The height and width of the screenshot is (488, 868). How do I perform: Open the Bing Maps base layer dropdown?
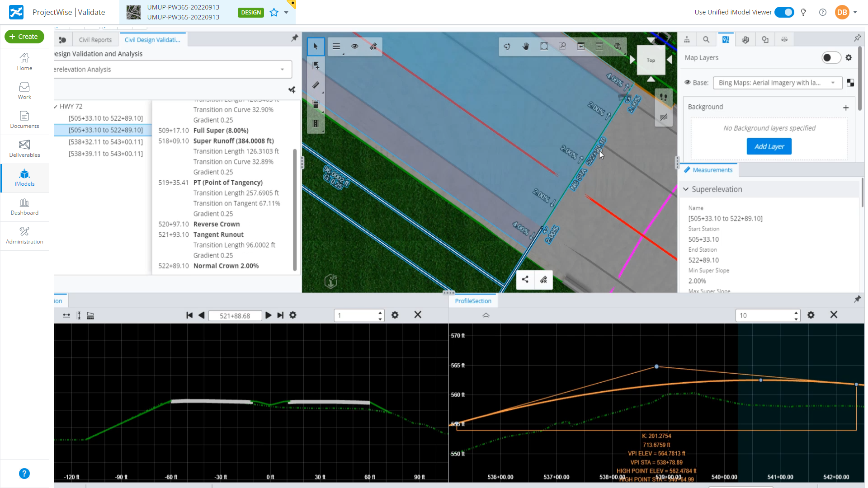(833, 83)
